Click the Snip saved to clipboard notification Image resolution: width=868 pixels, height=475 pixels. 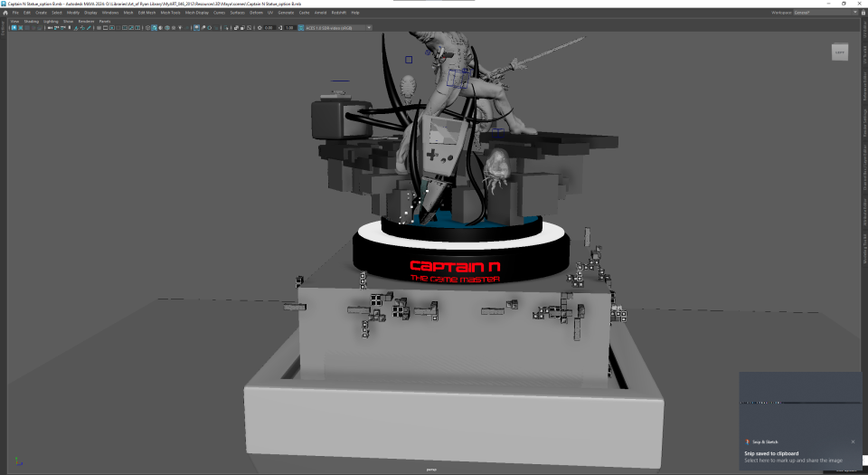771,453
